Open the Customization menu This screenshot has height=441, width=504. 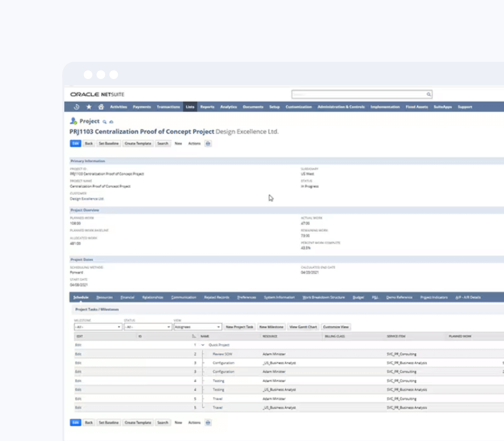pos(299,107)
